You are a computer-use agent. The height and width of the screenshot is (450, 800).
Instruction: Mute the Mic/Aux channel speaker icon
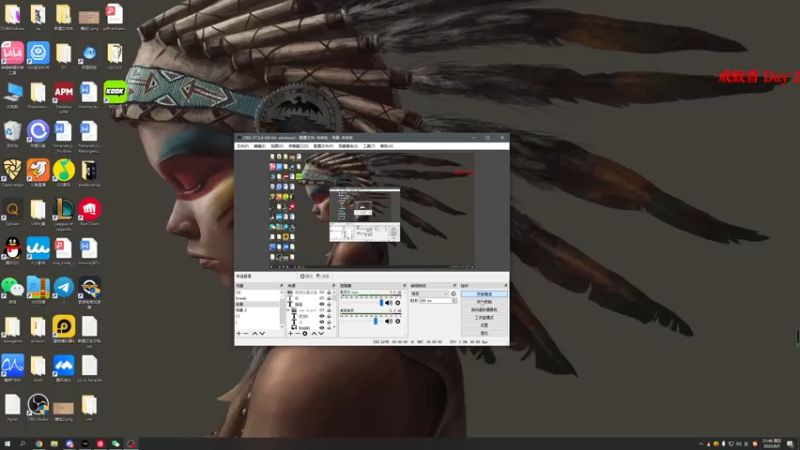387,303
